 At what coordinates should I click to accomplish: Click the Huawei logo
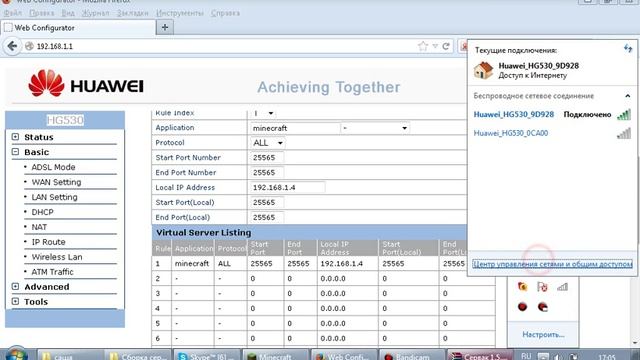point(86,83)
